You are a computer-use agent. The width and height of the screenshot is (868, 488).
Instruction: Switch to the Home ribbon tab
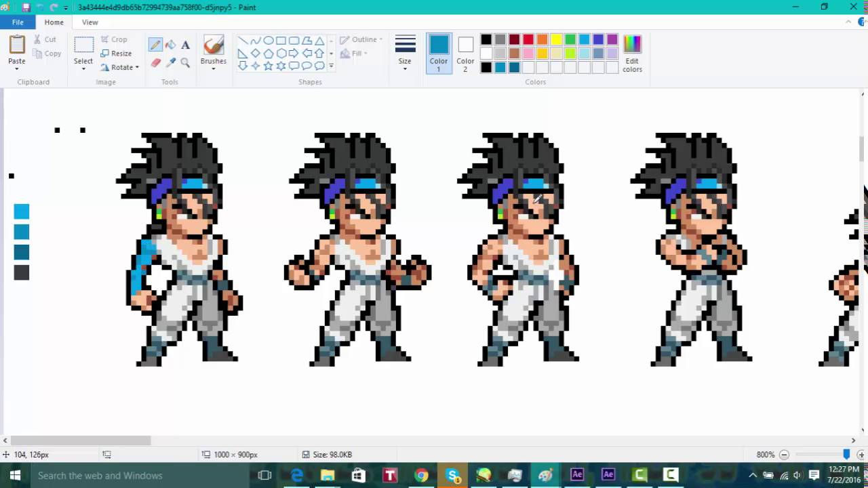click(54, 22)
